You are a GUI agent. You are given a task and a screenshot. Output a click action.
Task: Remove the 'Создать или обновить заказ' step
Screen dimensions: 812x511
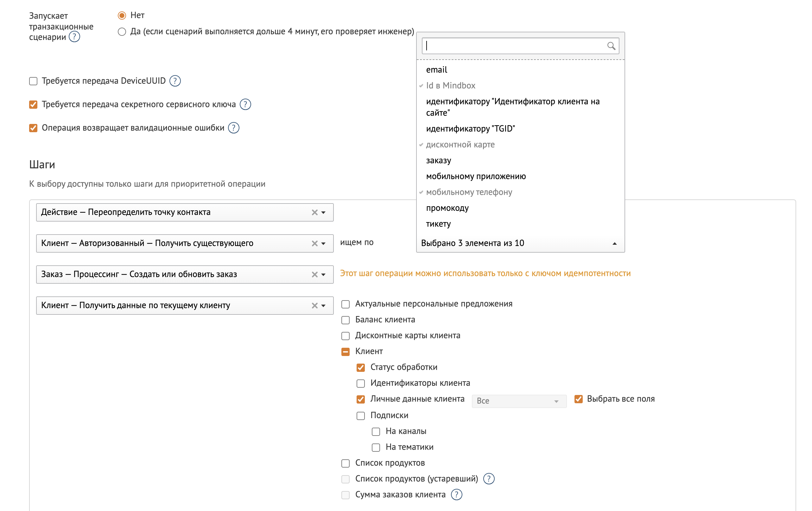314,275
